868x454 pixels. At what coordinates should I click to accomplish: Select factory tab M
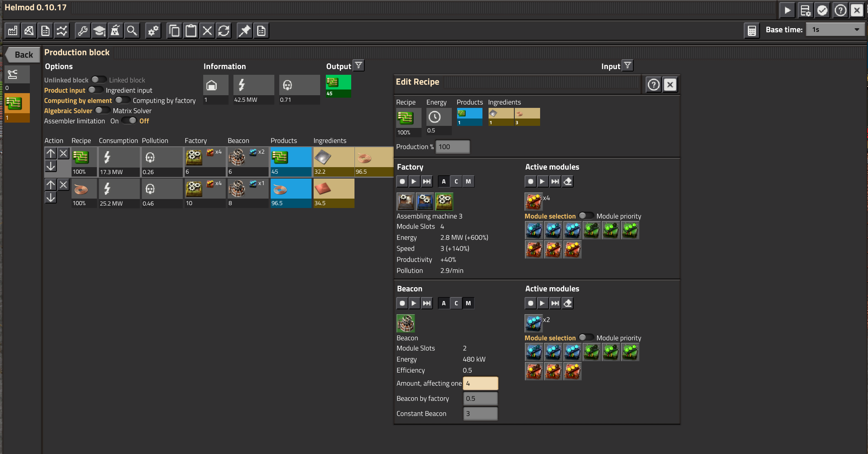tap(469, 181)
